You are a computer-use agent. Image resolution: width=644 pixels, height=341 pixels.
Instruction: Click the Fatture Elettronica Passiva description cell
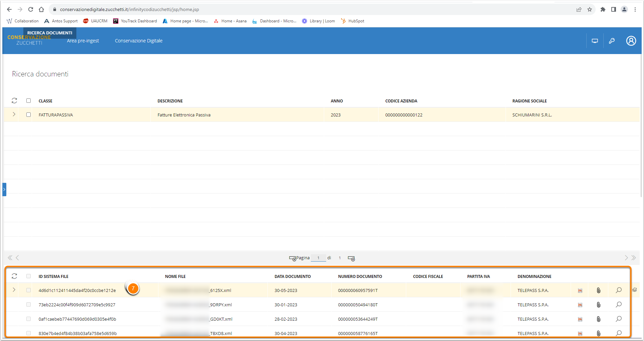pos(184,115)
